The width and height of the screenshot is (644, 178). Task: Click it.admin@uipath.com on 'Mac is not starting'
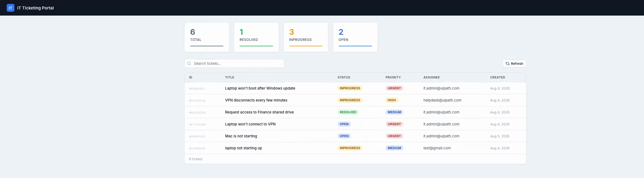point(441,136)
